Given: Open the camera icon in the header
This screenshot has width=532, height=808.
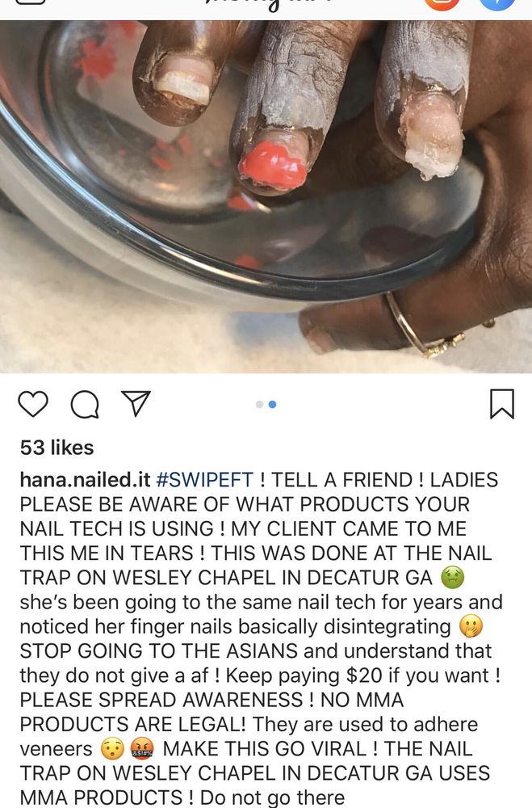Looking at the screenshot, I should coord(31,2).
